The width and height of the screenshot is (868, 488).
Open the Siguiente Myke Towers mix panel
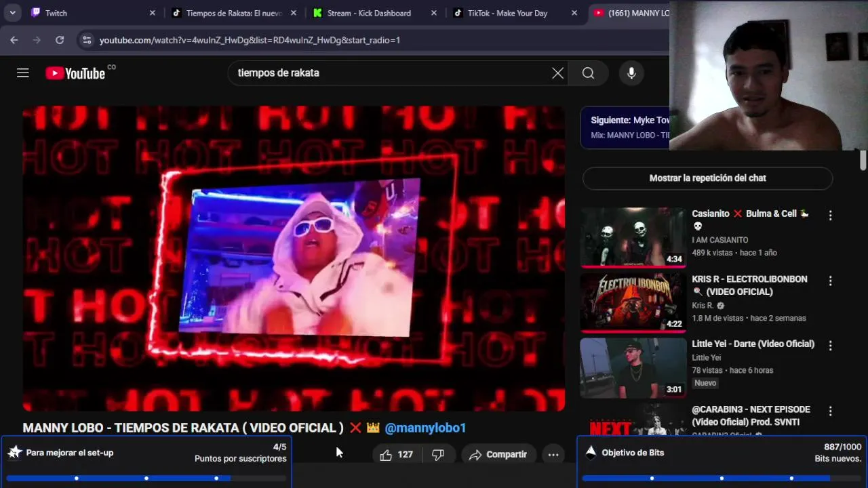pyautogui.click(x=626, y=127)
